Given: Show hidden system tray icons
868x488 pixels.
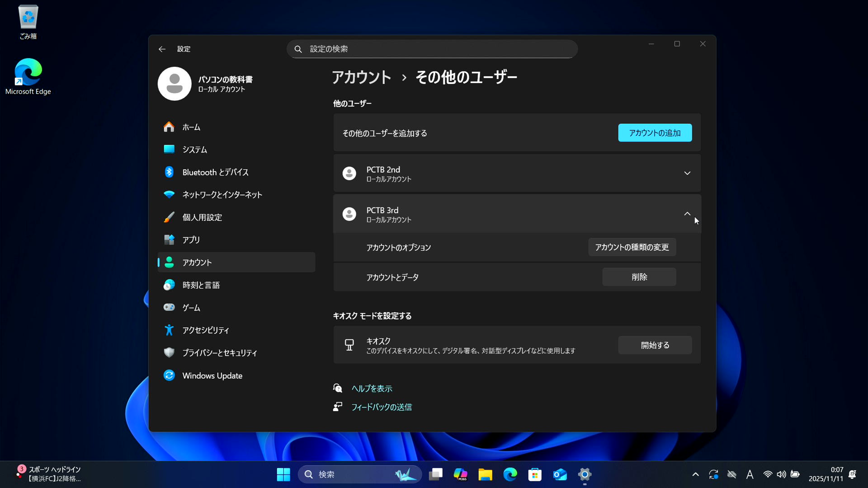Looking at the screenshot, I should tap(695, 474).
